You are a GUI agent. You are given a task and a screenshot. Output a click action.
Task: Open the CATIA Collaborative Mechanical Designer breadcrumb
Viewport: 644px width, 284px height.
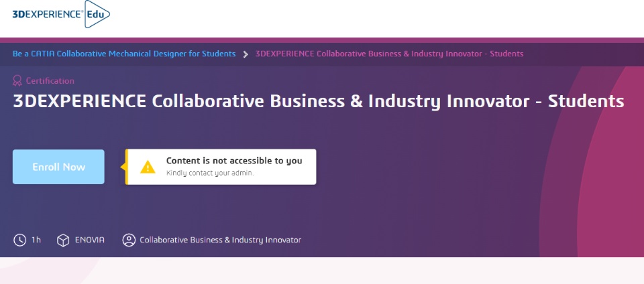[x=124, y=54]
